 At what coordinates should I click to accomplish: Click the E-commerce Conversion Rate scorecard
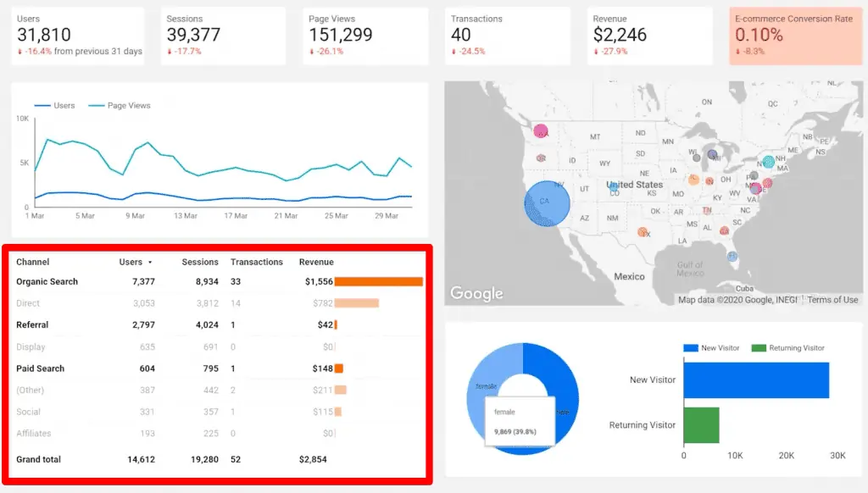click(x=795, y=35)
